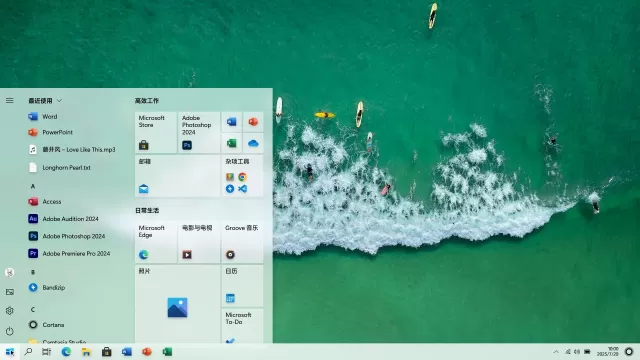Open the small PowerPoint tile
Image resolution: width=640 pixels, height=360 pixels.
[253, 122]
